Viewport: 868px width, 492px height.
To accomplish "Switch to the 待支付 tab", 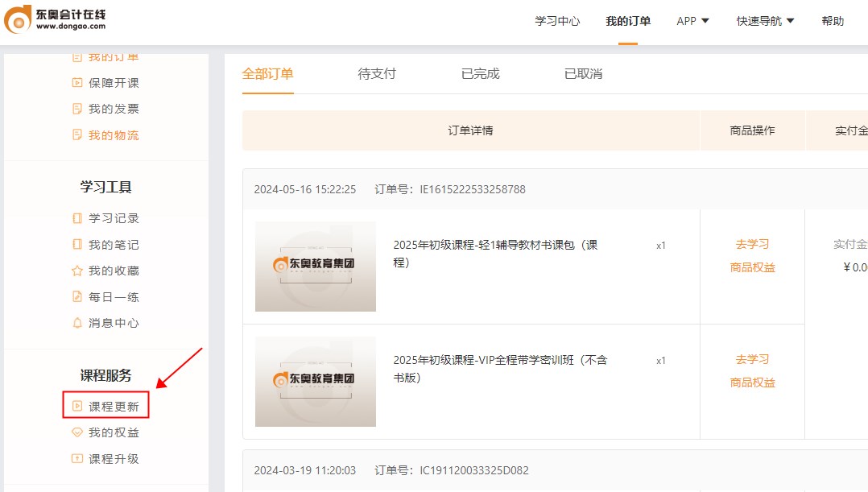I will [377, 74].
